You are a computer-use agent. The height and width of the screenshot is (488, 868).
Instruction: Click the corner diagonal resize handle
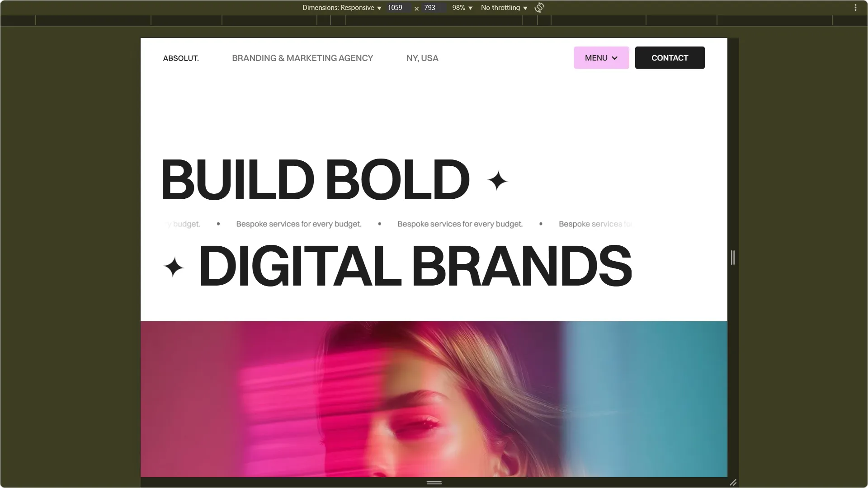[733, 483]
